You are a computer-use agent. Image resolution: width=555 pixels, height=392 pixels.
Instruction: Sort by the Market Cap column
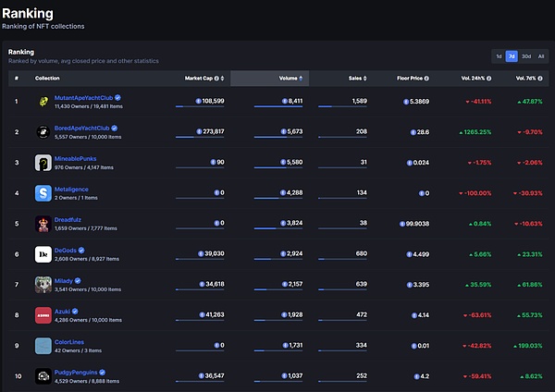(204, 79)
